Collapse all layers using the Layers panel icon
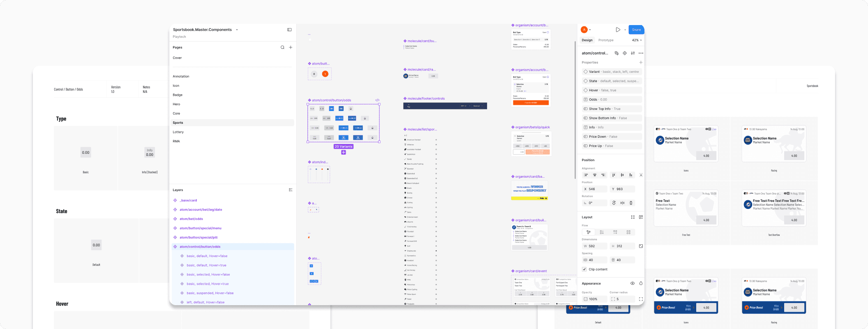This screenshot has height=329, width=868. point(291,190)
